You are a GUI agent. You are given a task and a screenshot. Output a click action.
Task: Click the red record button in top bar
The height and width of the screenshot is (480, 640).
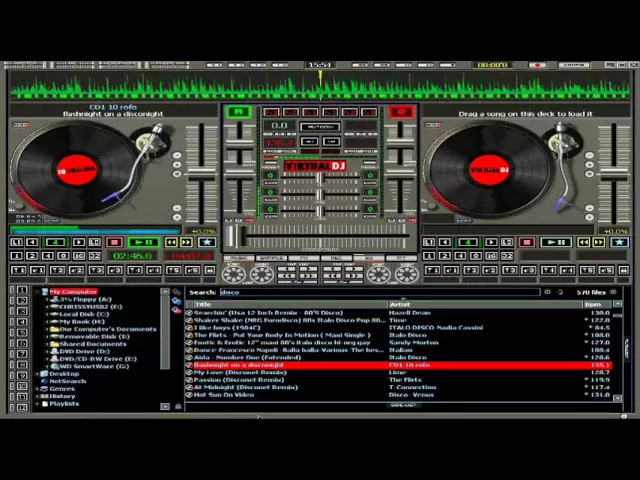click(537, 65)
